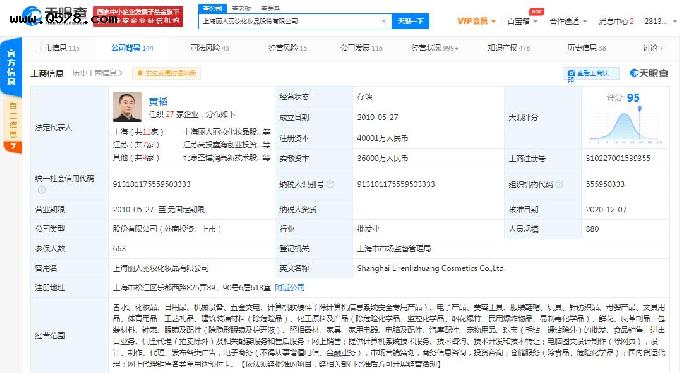
Task: Switch to the 经营状况 999+ tab
Action: [x=435, y=48]
